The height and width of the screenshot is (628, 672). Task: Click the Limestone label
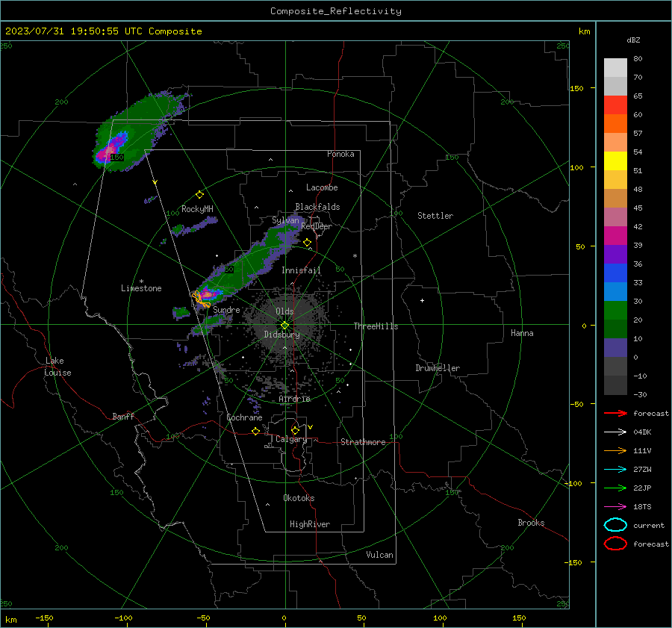(x=141, y=288)
